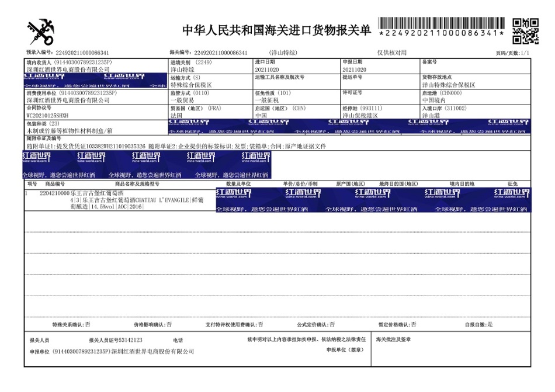Select value 中国境内 under 启运港

[433, 100]
